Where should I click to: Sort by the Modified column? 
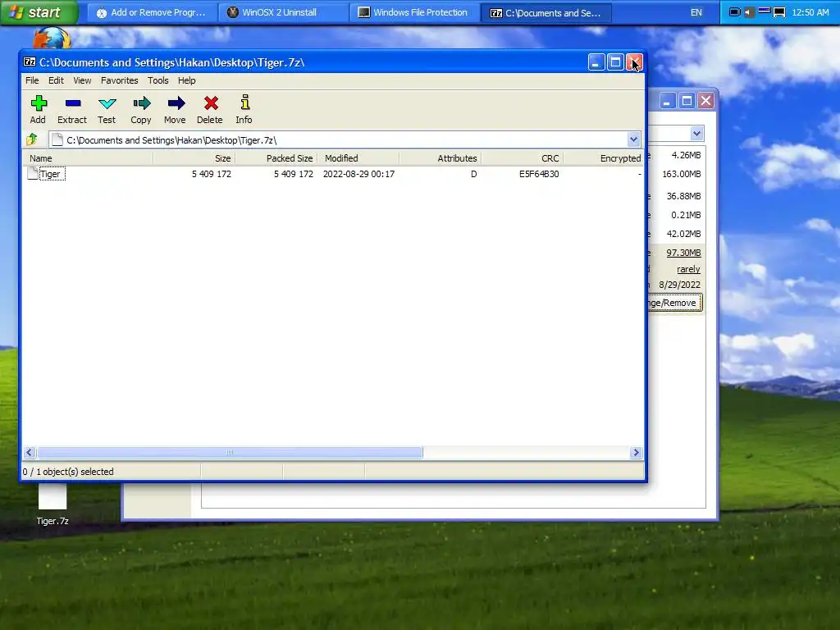[358, 158]
